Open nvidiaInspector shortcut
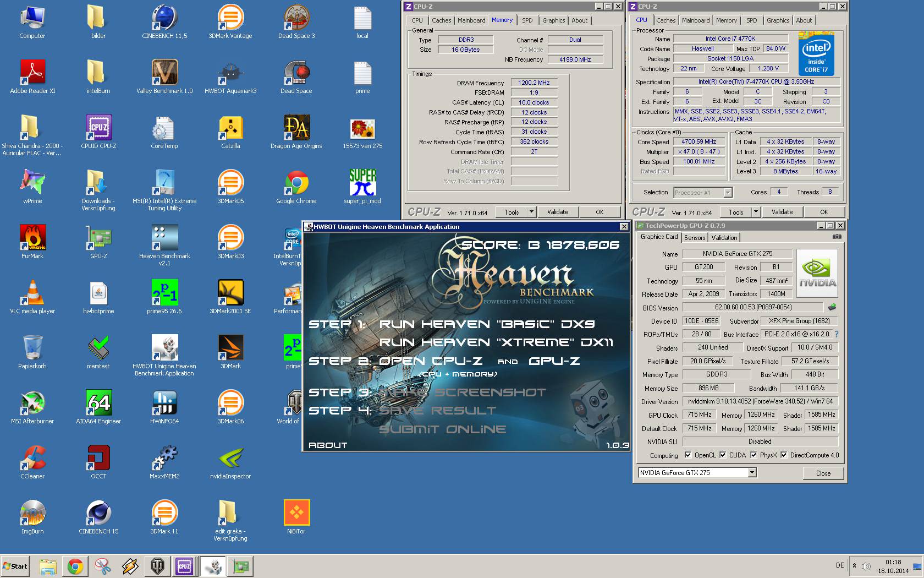Viewport: 924px width, 578px height. [x=230, y=462]
